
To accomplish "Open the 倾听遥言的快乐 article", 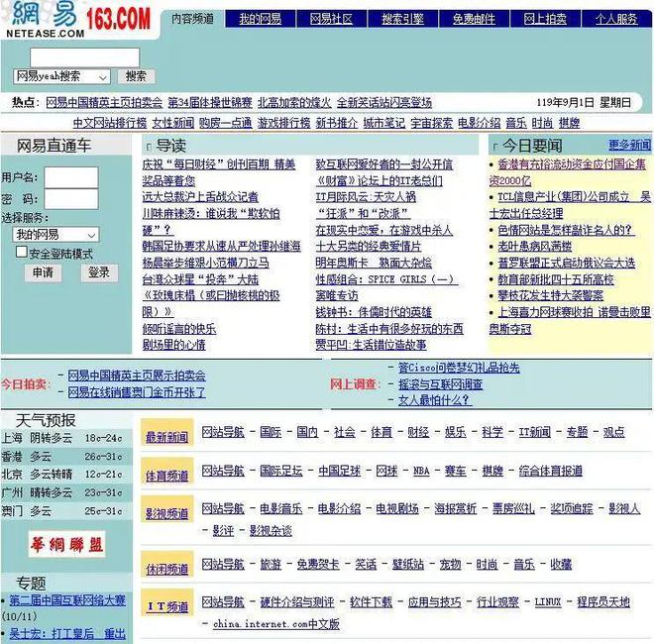I will click(179, 329).
